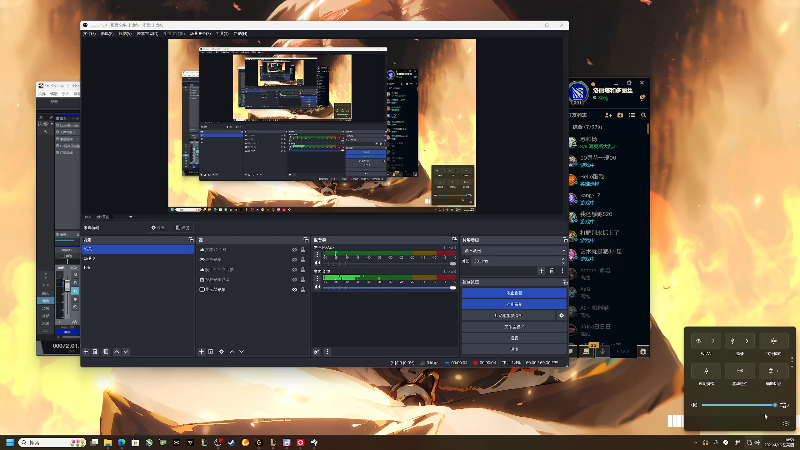Open Microsoft Edge from the taskbar
The height and width of the screenshot is (450, 800).
coord(121,442)
